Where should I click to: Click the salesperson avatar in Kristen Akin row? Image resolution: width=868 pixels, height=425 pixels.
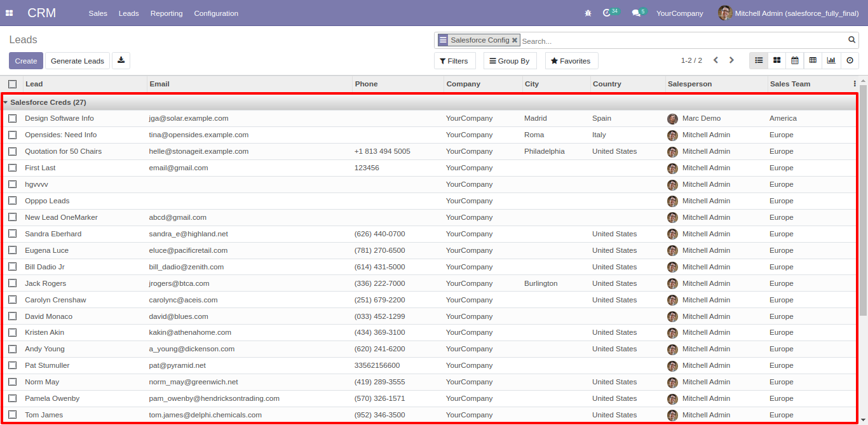click(672, 333)
